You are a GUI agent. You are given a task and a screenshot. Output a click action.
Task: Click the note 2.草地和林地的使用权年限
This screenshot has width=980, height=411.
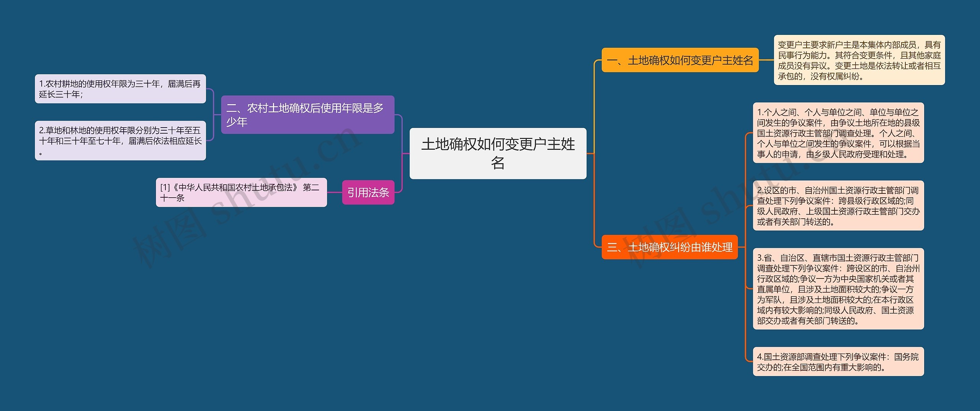120,141
